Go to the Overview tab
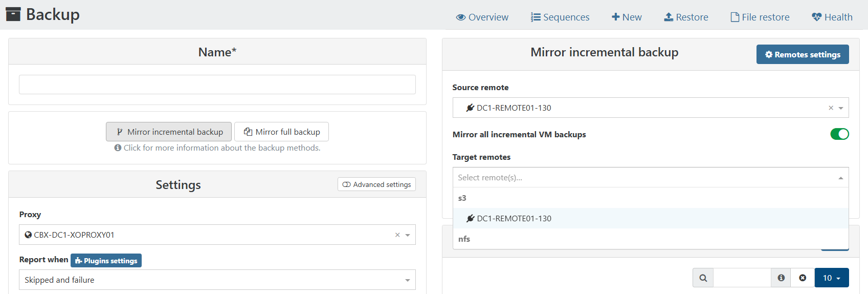This screenshot has width=868, height=294. (482, 17)
